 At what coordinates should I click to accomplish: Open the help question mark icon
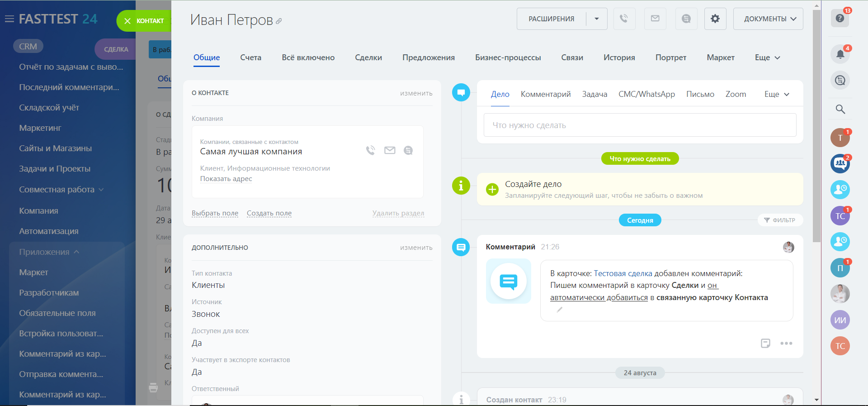[840, 18]
